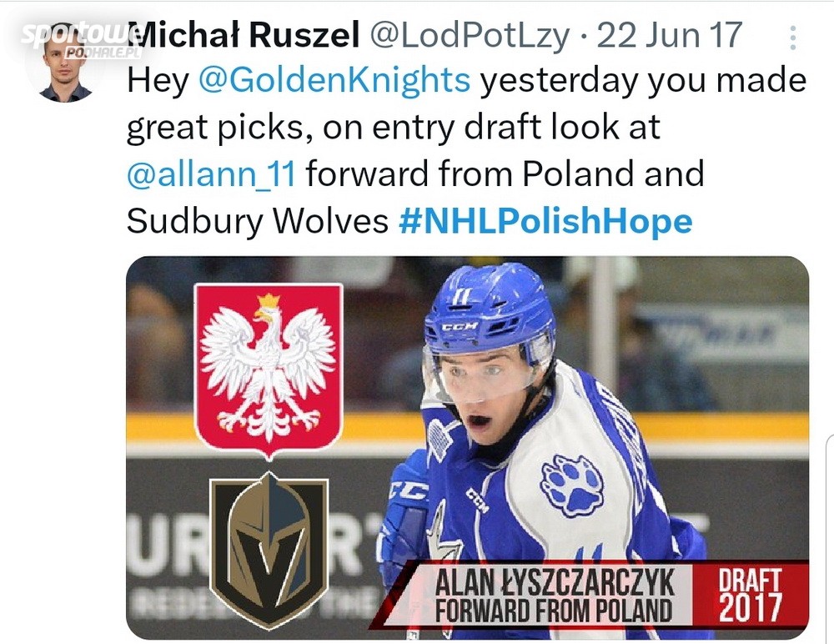Click the number 11 on the helmet
834x644 pixels.
462,296
